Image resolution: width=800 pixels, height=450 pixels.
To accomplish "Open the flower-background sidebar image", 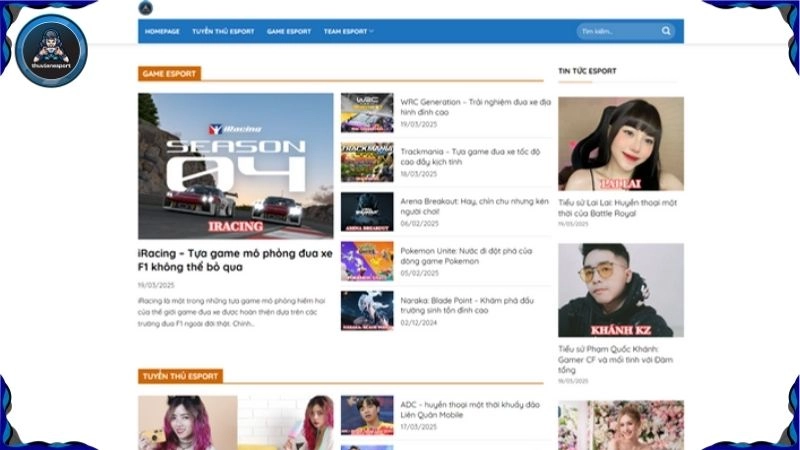I will [x=621, y=425].
